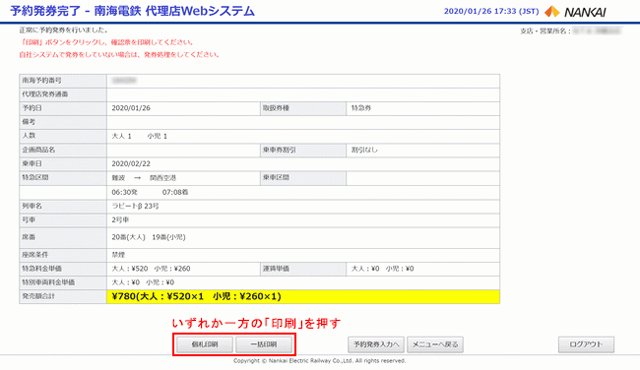
Task: Click the 割引なし discount value
Action: 364,150
